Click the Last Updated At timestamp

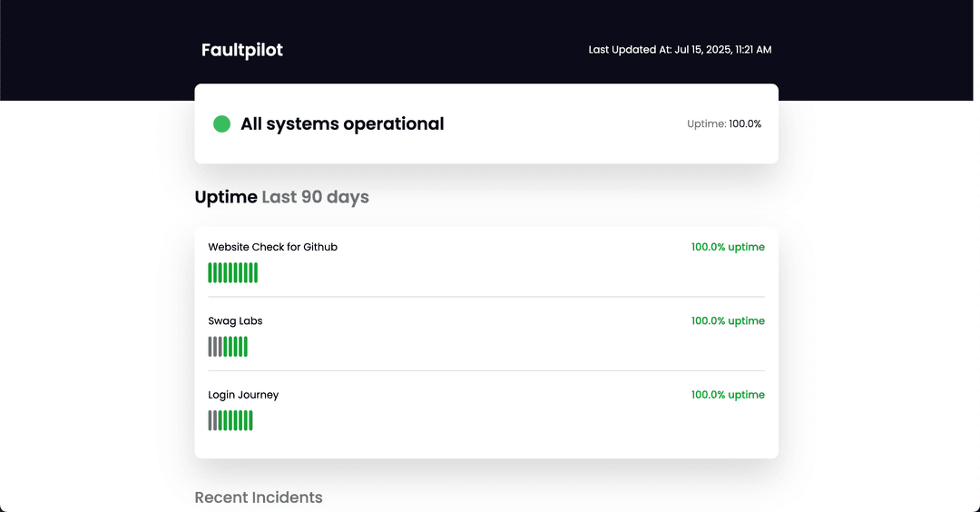tap(680, 49)
